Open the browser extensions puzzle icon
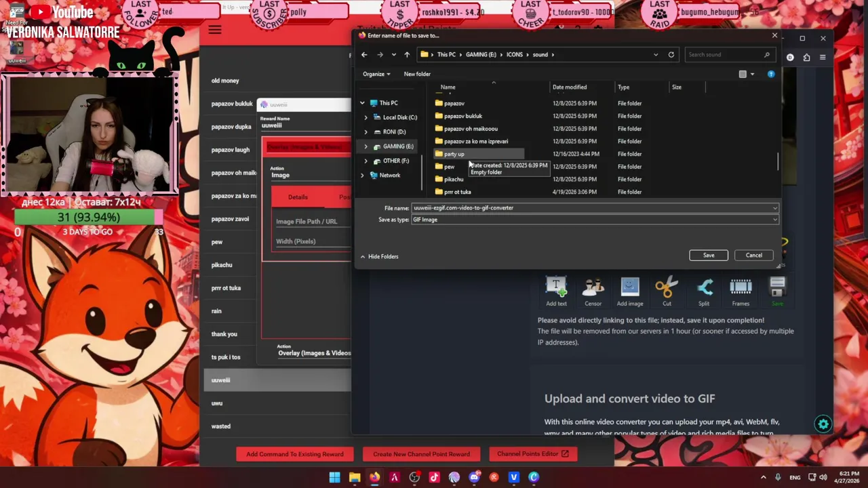 [x=806, y=58]
